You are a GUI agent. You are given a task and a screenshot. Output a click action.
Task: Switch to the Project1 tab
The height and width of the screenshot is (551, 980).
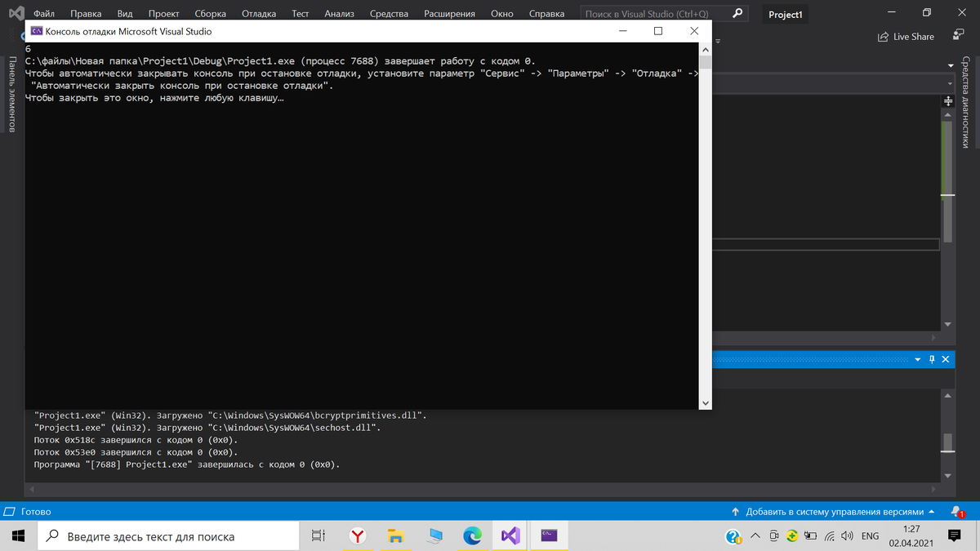pos(785,14)
